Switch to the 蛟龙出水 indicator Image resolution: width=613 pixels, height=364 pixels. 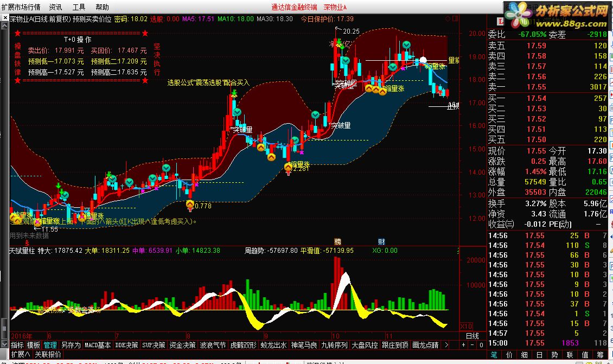273,345
